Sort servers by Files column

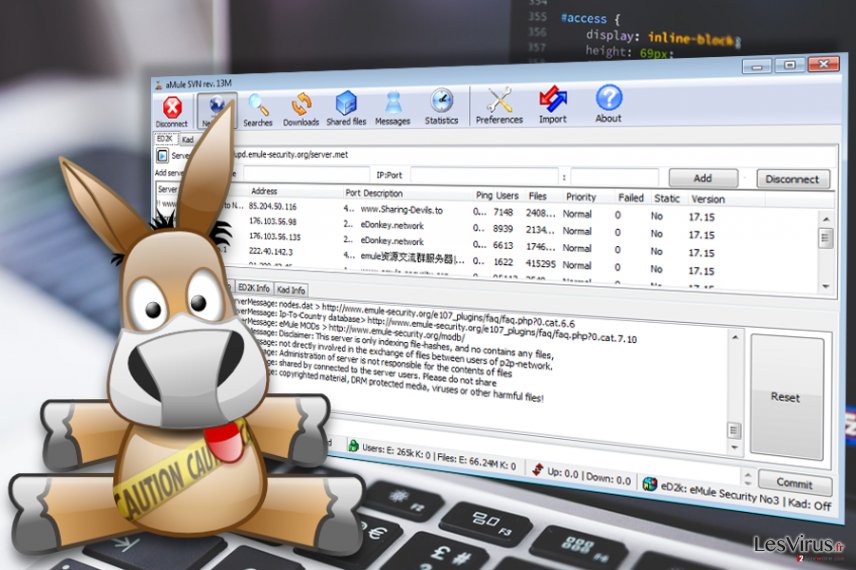tap(538, 196)
